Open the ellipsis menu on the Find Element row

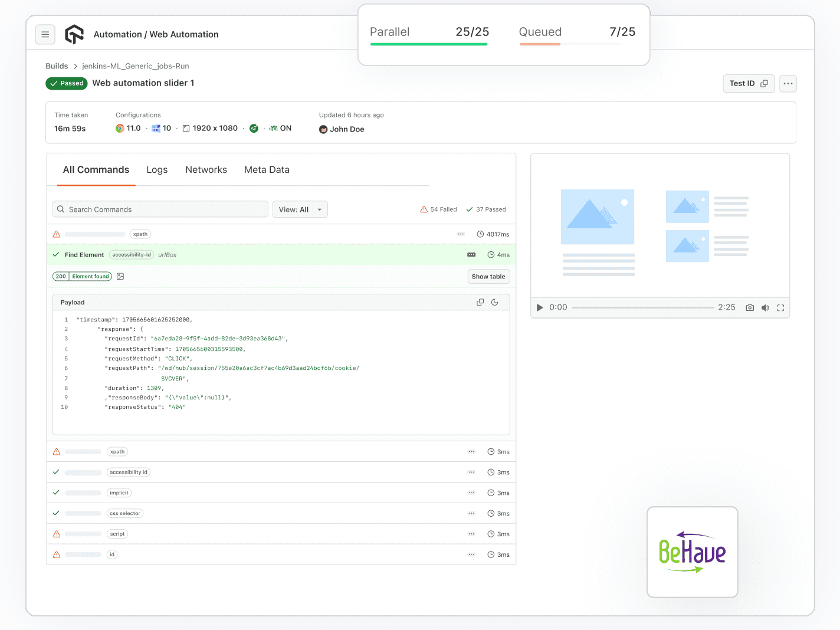coord(471,254)
